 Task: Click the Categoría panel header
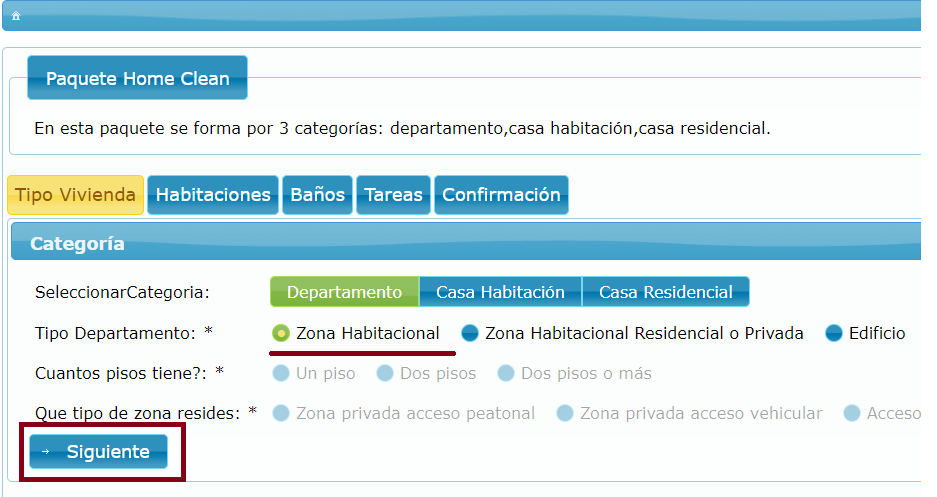pyautogui.click(x=77, y=244)
